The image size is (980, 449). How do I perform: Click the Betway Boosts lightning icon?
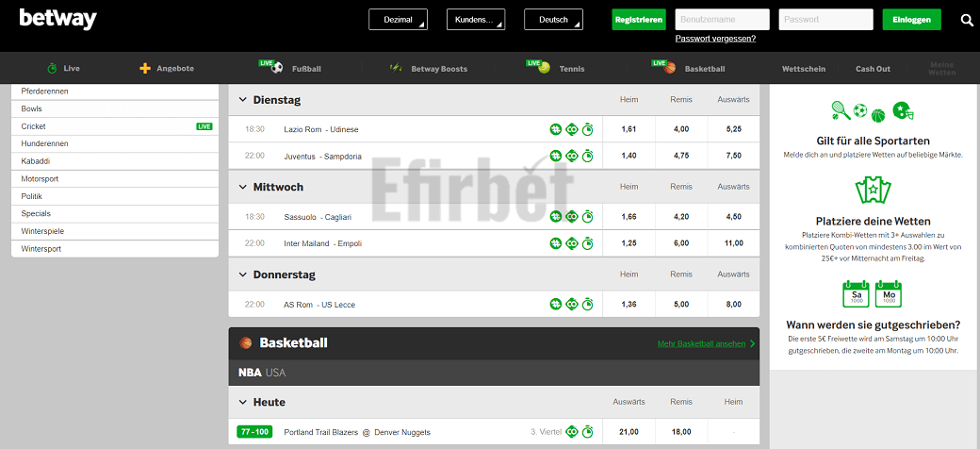coord(396,68)
